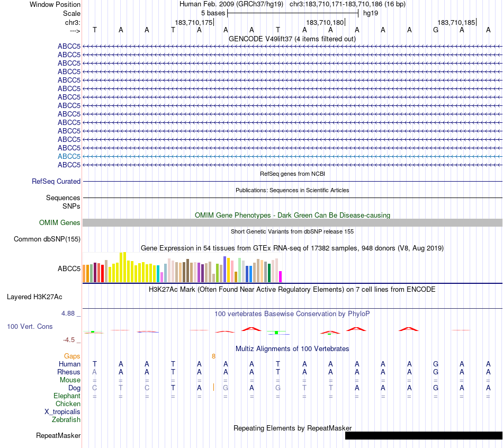Click the 'RefSeq genes from NCBI' title
This screenshot has height=448, width=503.
292,174
